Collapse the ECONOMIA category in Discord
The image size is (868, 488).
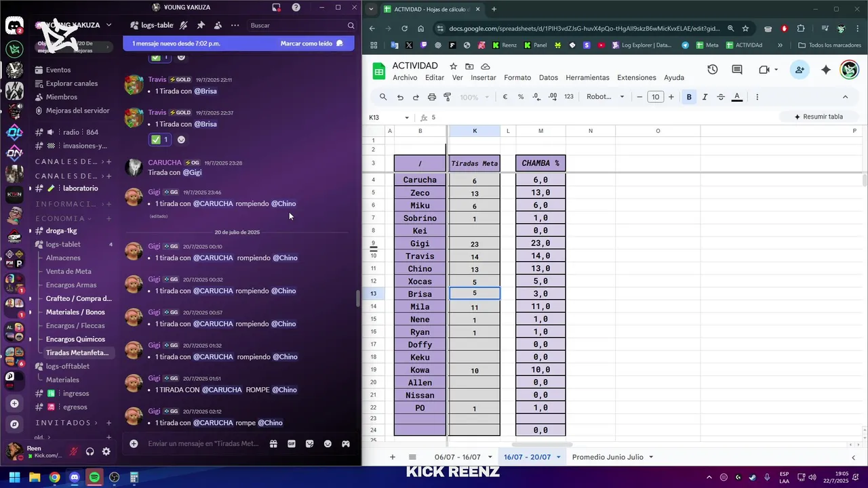coord(64,218)
